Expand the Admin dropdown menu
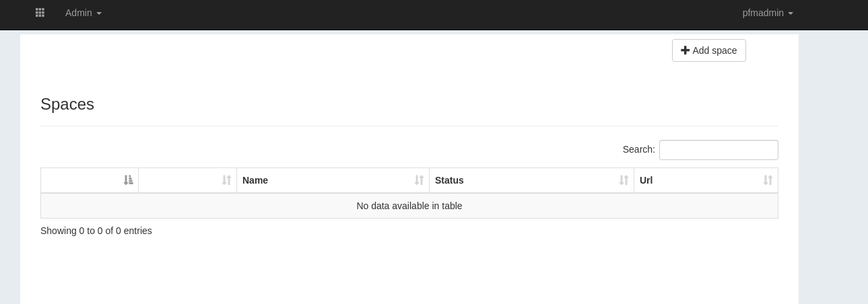This screenshot has height=304, width=868. (84, 13)
